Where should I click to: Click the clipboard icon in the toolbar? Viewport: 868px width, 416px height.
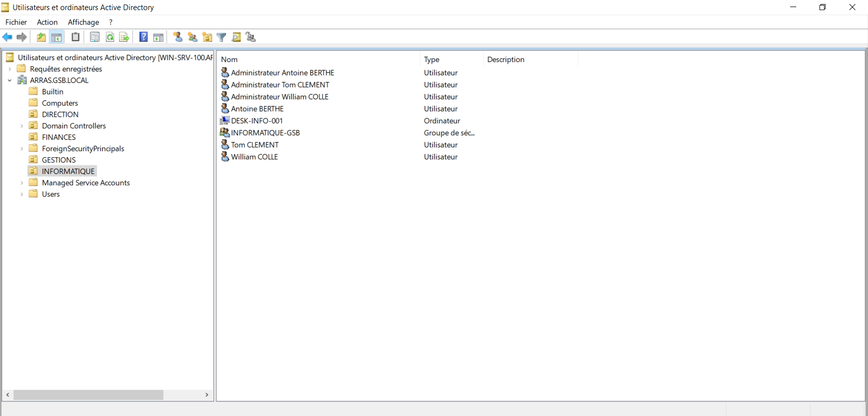tap(75, 37)
